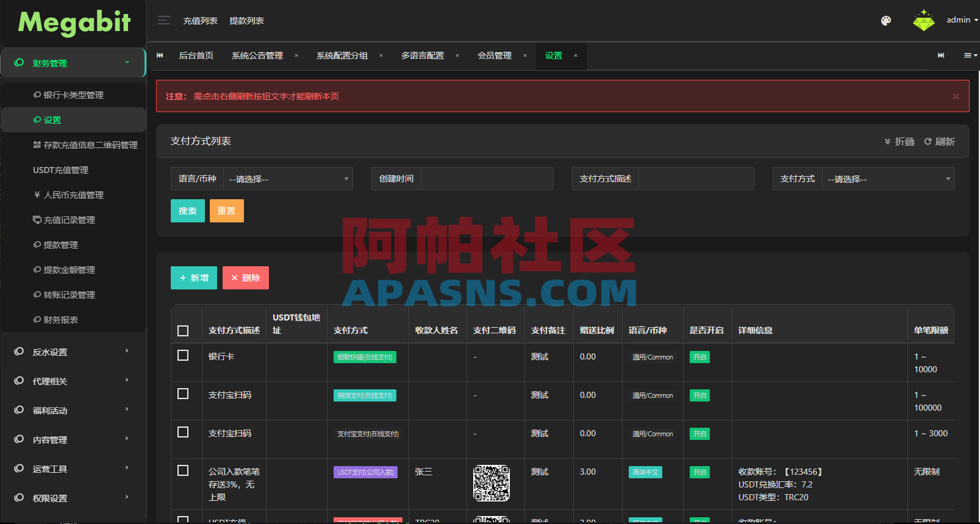Open the tab options list icon
Viewport: 980px width, 524px height.
(x=970, y=55)
